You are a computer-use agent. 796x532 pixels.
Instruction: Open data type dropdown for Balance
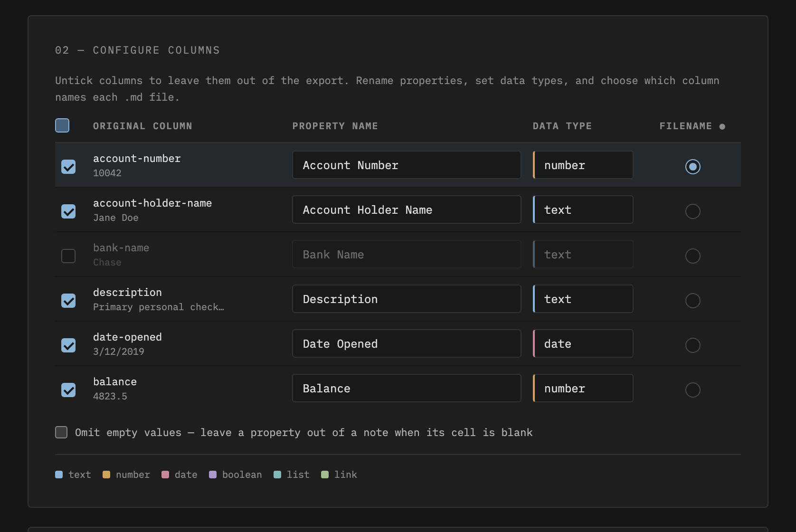583,388
